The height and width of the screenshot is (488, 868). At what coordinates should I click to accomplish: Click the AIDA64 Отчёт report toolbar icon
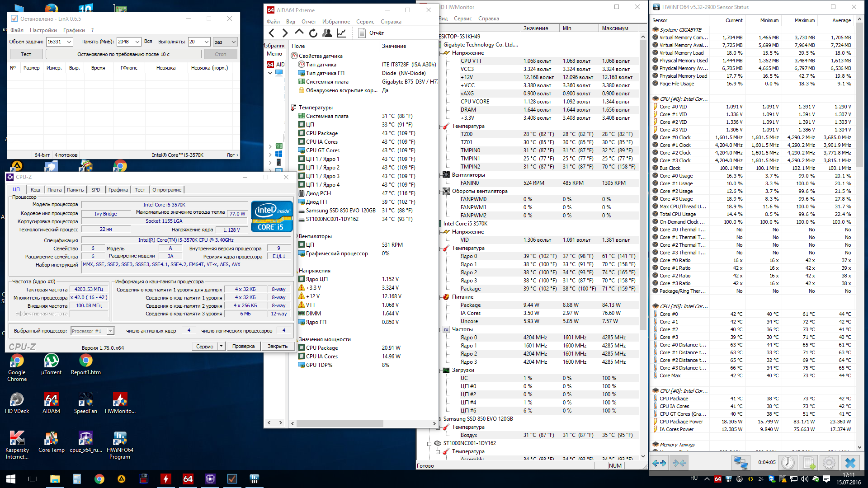tap(362, 33)
